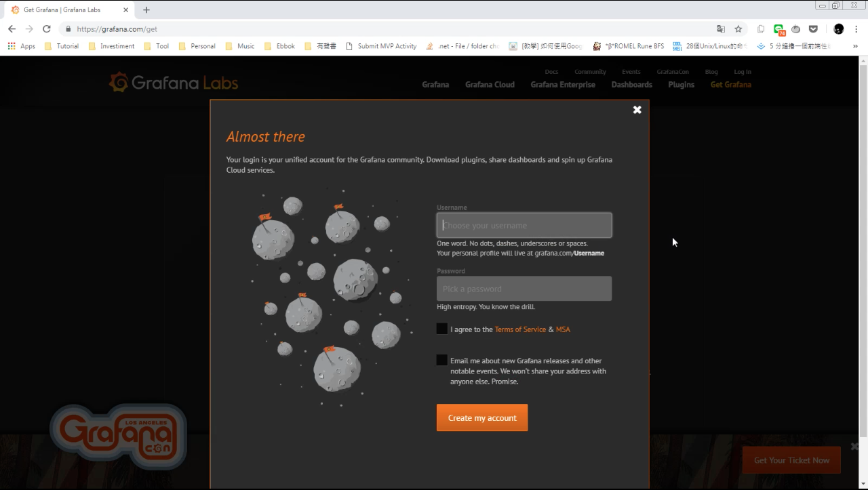Expand the Personal bookmarks folder
Image resolution: width=868 pixels, height=490 pixels.
click(197, 46)
